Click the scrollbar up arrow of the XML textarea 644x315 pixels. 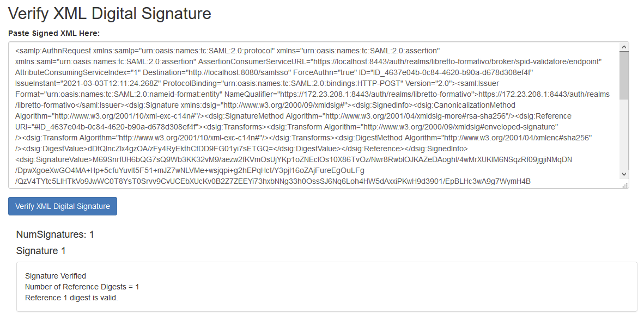click(625, 49)
